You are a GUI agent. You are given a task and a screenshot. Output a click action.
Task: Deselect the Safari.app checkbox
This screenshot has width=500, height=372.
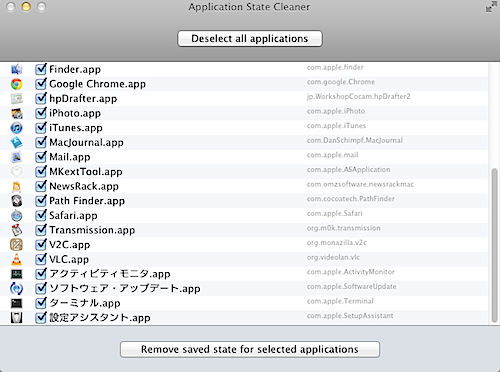(x=41, y=216)
